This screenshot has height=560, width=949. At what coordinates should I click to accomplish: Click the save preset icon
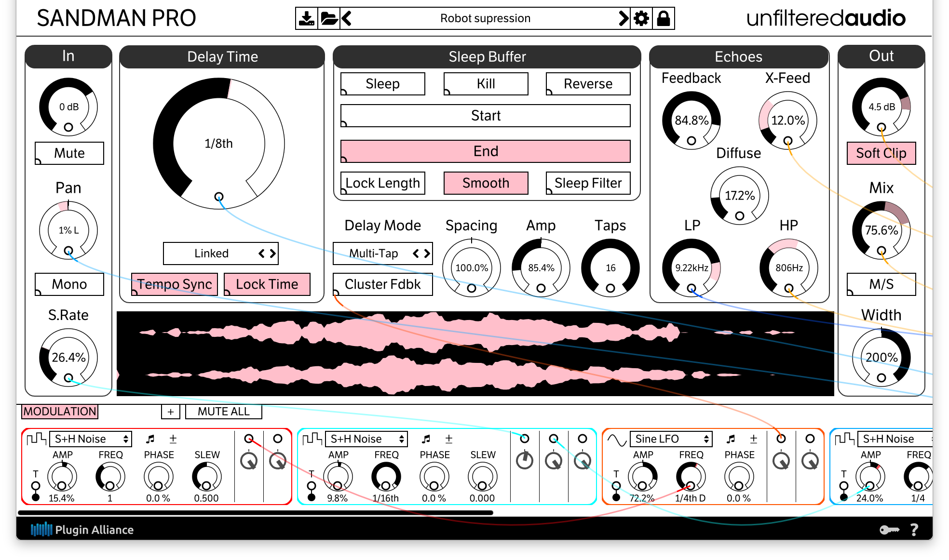307,18
